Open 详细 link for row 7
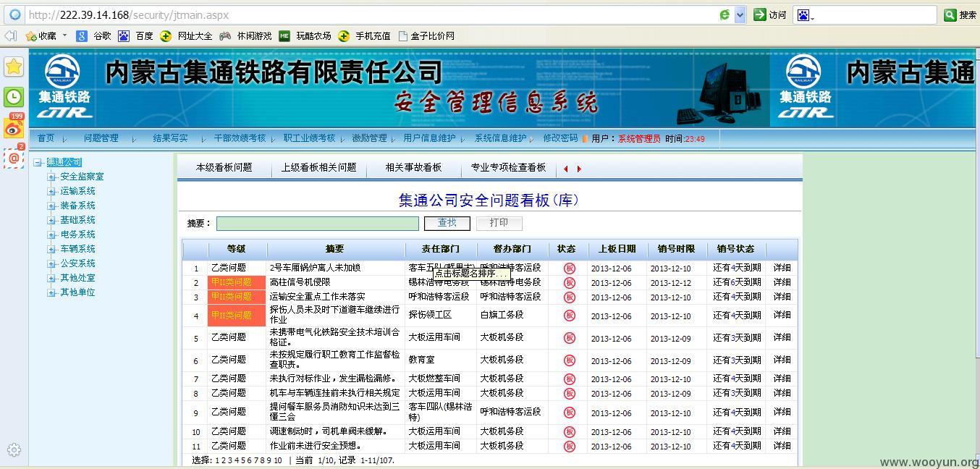The height and width of the screenshot is (469, 980). [782, 379]
